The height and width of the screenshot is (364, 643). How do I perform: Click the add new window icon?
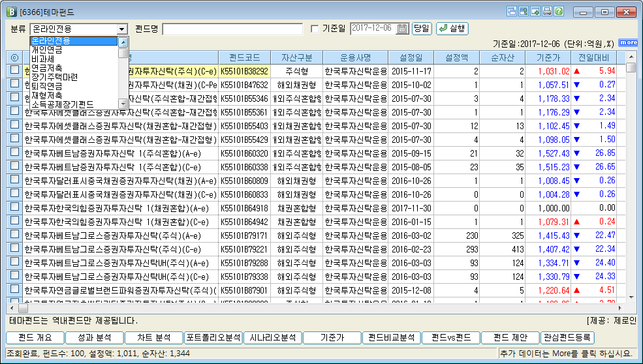pos(535,12)
